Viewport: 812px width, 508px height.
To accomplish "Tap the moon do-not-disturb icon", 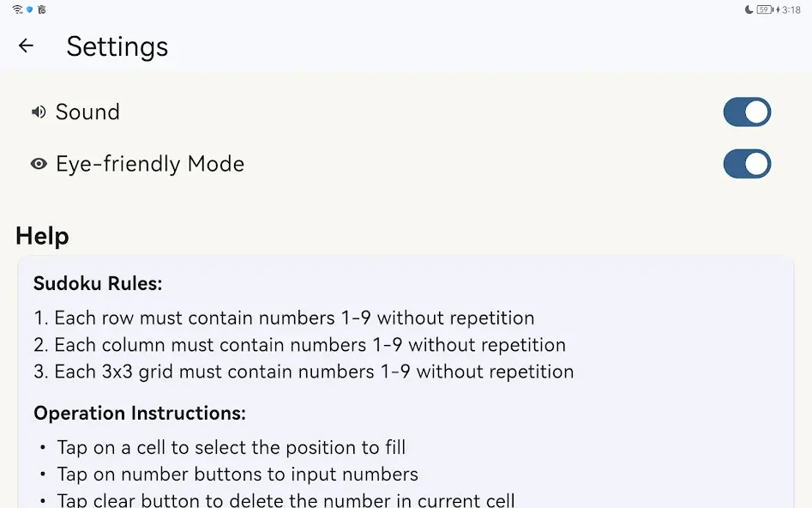I will pos(749,9).
